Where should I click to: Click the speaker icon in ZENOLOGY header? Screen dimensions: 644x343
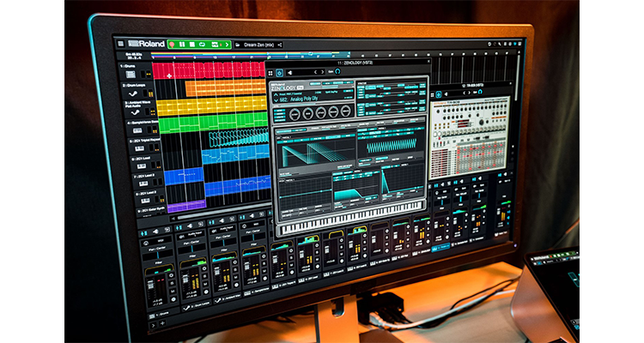point(290,73)
